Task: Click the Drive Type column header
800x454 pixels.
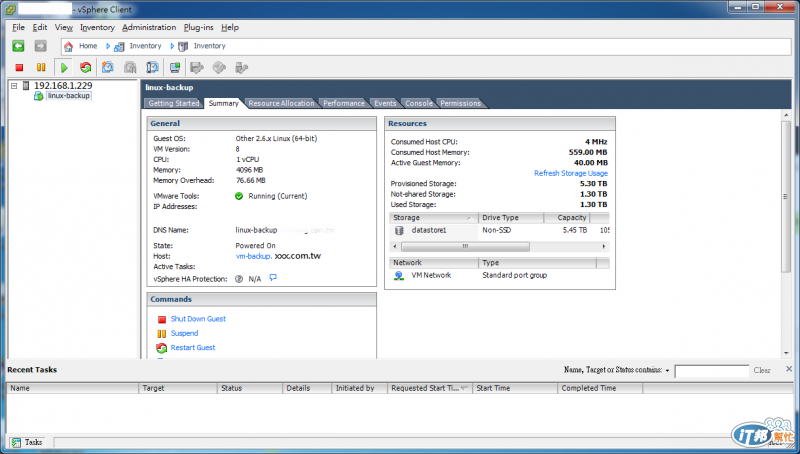Action: coord(511,218)
